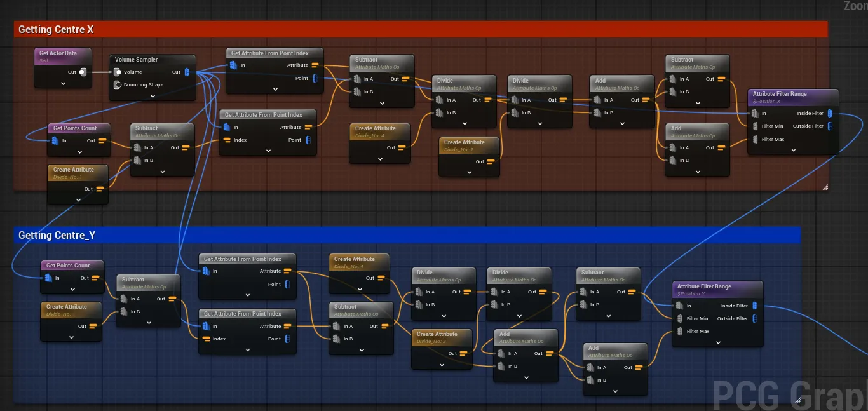Click the Volume input pin on Volume Sampler
868x411 pixels.
(x=118, y=72)
